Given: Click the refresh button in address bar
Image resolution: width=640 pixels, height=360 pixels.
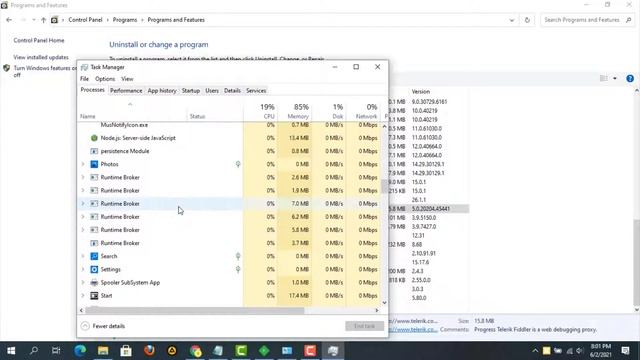Looking at the screenshot, I should click(x=527, y=20).
